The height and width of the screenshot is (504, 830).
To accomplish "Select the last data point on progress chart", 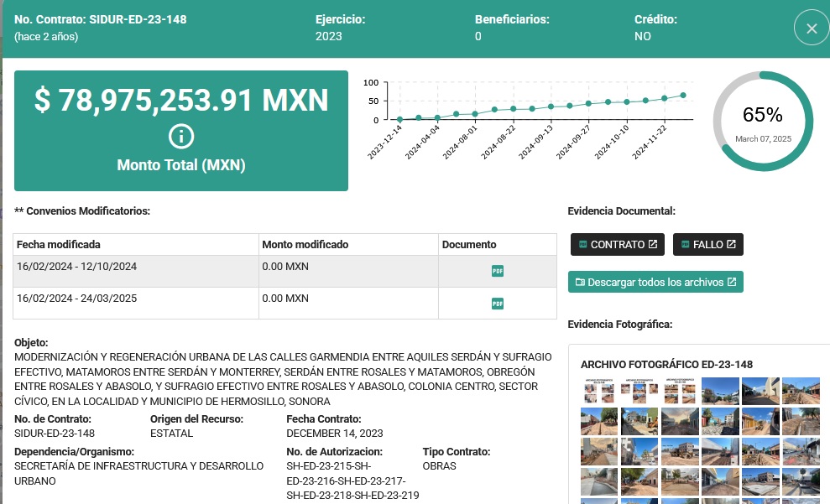I will (683, 96).
